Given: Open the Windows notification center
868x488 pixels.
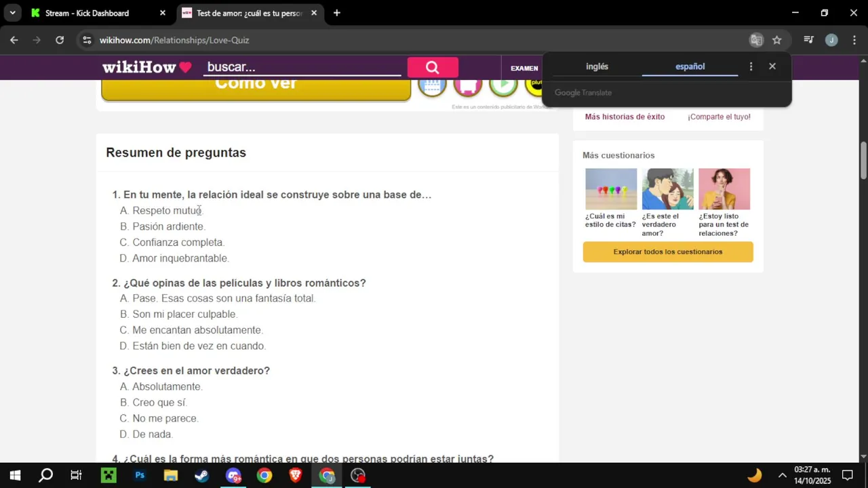Looking at the screenshot, I should pos(848,475).
